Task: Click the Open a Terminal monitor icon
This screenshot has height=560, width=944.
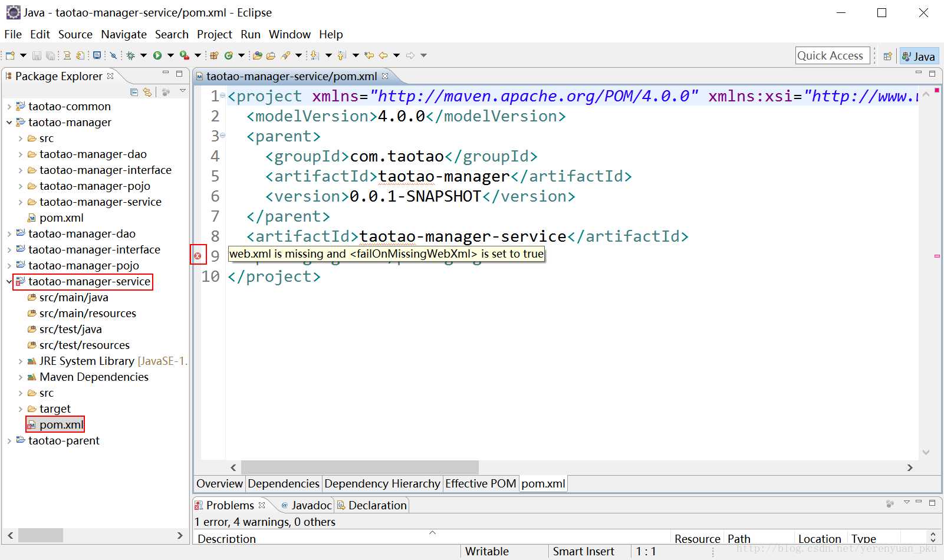Action: tap(97, 55)
